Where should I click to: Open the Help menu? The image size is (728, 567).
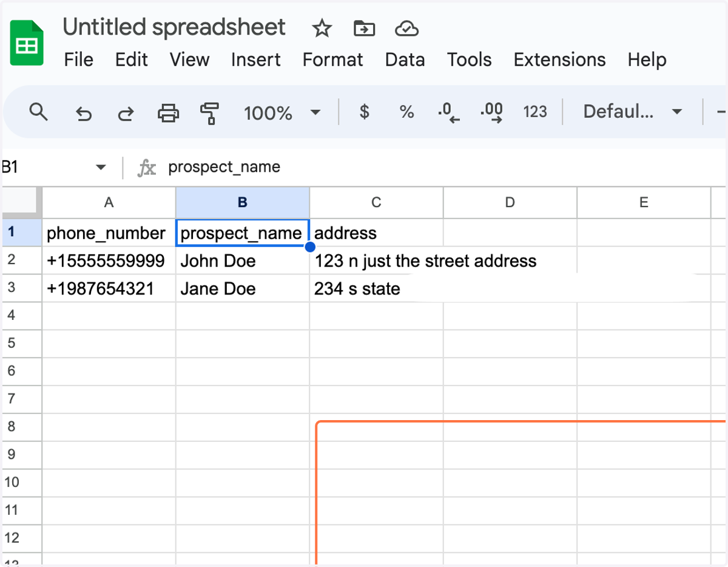(647, 59)
